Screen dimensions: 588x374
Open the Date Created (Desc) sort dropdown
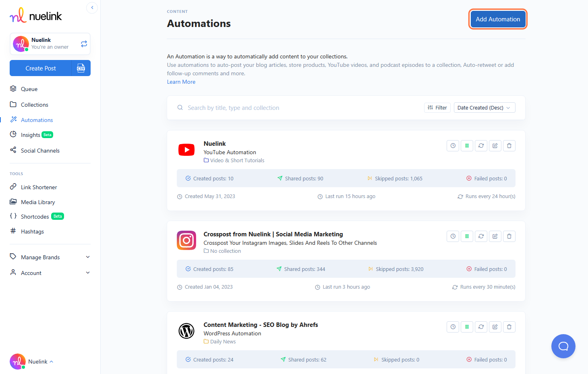484,107
